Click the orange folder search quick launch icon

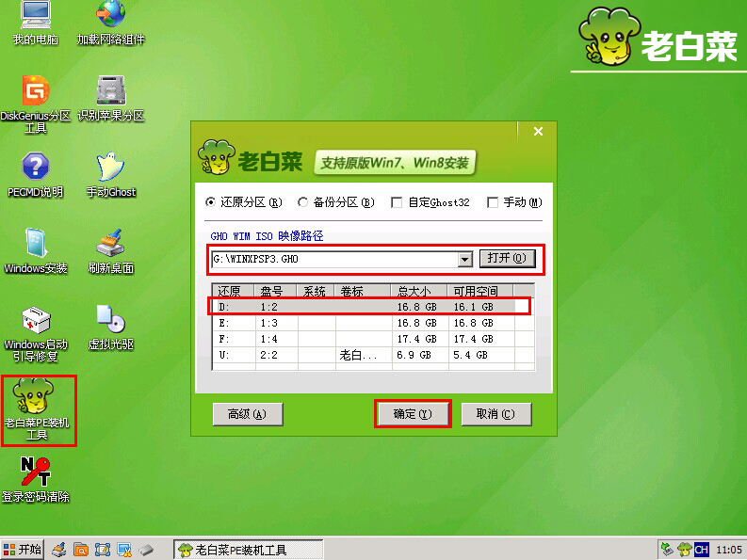(x=81, y=550)
